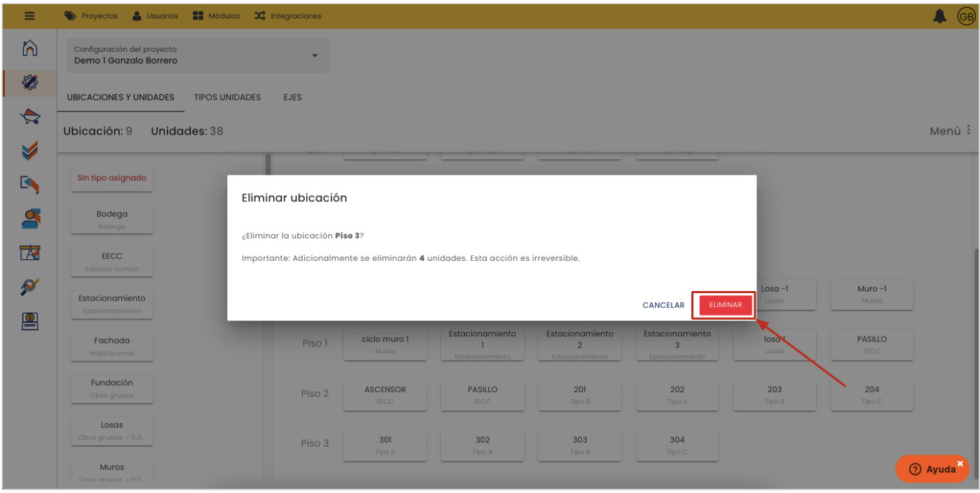Click the double checkmark sidebar icon

click(29, 150)
